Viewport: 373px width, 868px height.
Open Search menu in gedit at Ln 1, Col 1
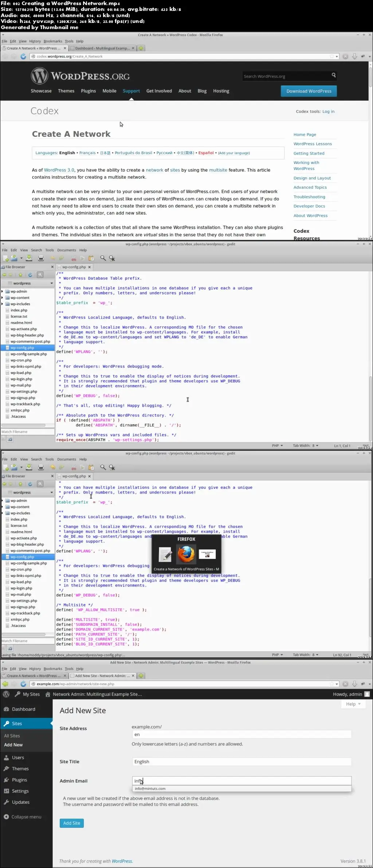pos(36,250)
